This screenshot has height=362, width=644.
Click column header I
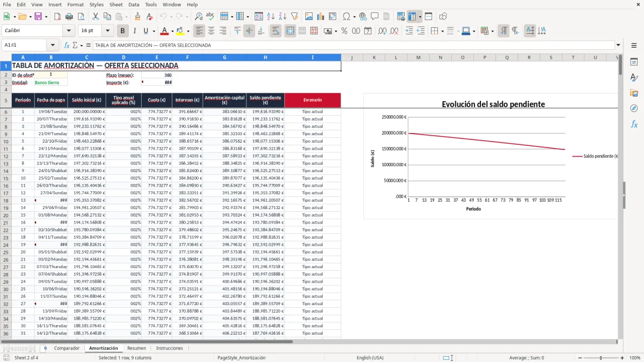click(312, 57)
